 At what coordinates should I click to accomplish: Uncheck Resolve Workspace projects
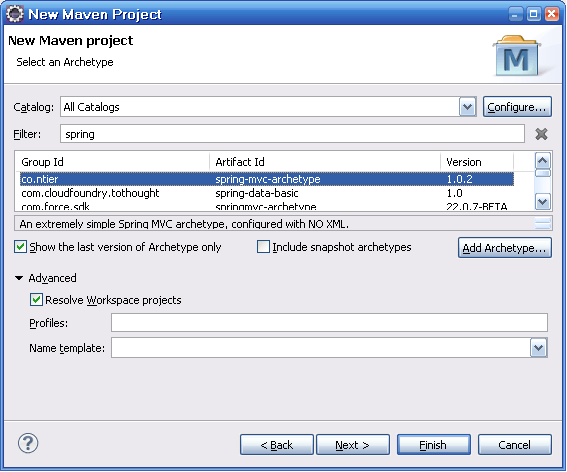[36, 300]
